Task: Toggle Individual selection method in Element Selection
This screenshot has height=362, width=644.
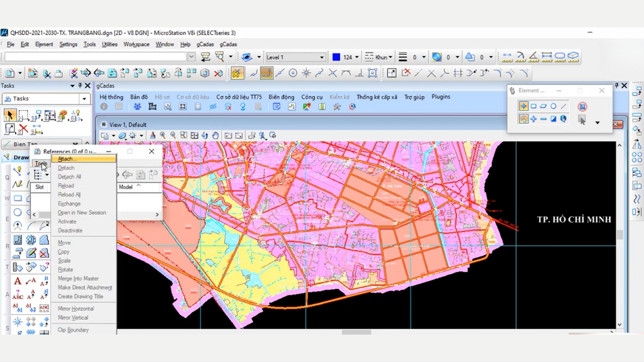Action: click(x=523, y=106)
